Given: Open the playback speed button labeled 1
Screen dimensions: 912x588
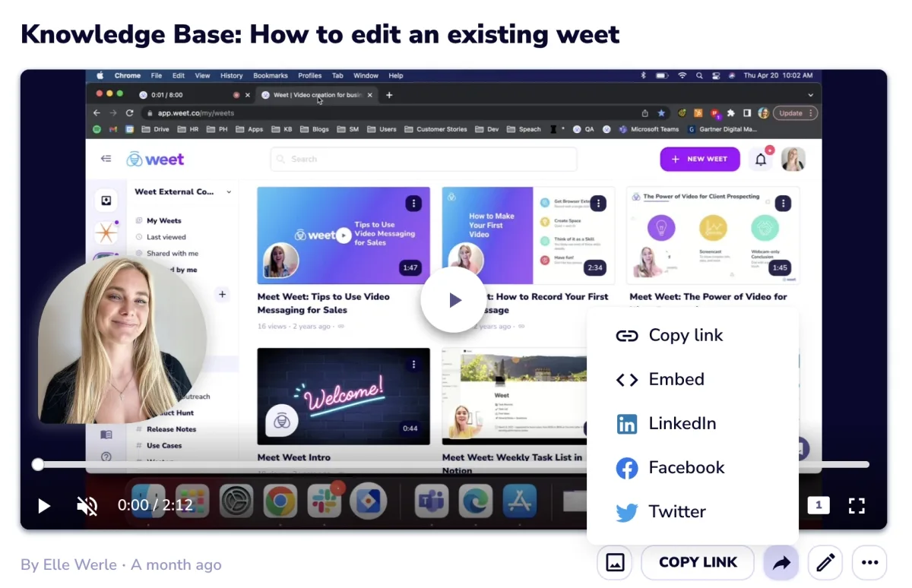Looking at the screenshot, I should tap(818, 505).
